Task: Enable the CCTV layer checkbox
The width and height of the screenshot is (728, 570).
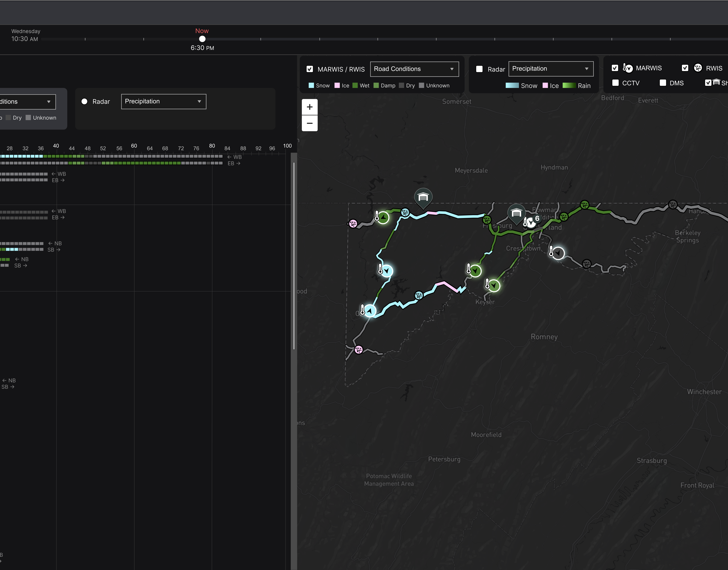Action: [x=615, y=83]
